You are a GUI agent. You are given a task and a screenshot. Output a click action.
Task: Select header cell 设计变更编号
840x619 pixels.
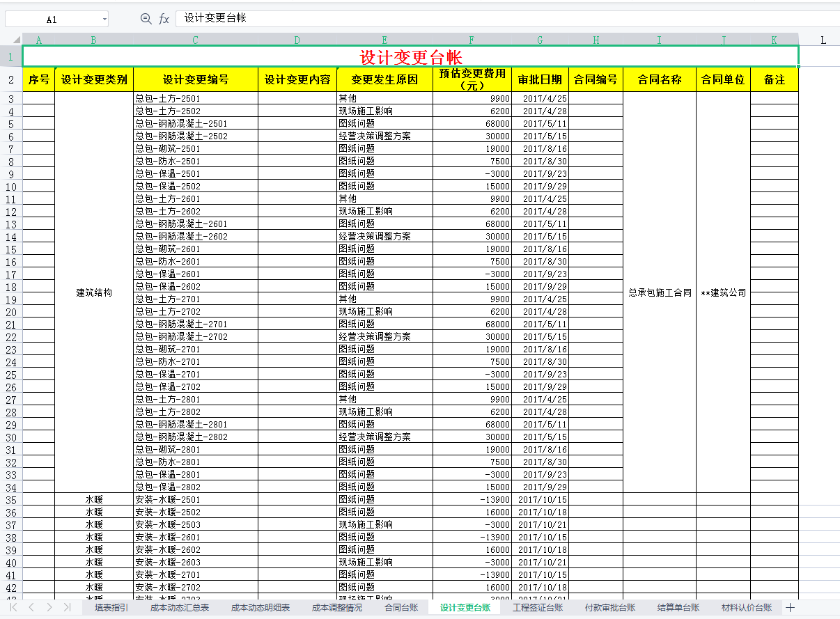(x=196, y=79)
